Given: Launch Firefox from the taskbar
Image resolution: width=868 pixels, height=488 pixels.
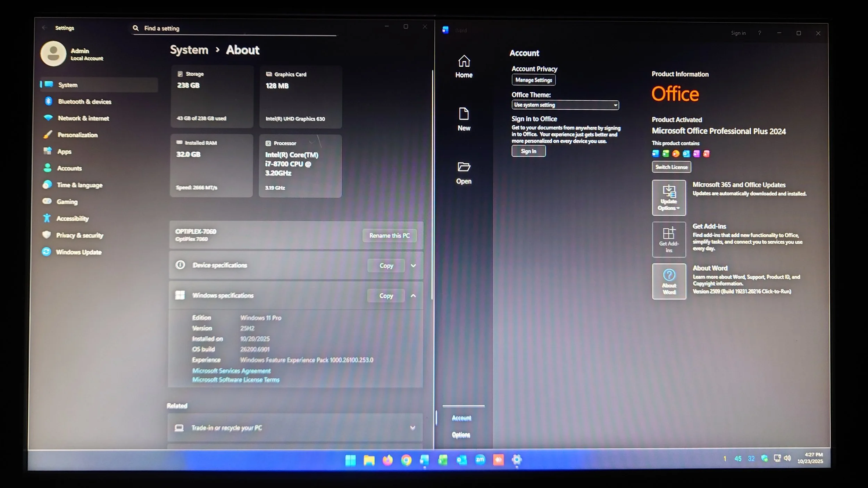Looking at the screenshot, I should click(x=387, y=460).
